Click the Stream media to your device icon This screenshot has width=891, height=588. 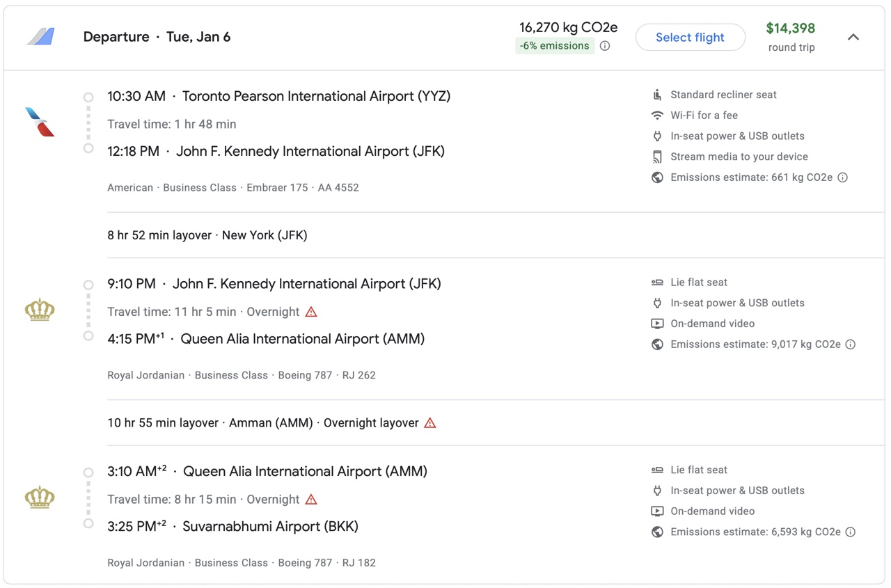click(x=657, y=157)
